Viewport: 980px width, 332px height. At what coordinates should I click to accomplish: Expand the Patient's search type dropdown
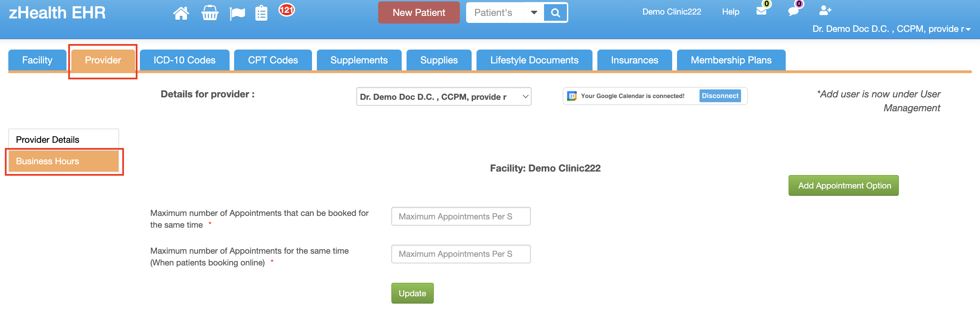pos(533,12)
